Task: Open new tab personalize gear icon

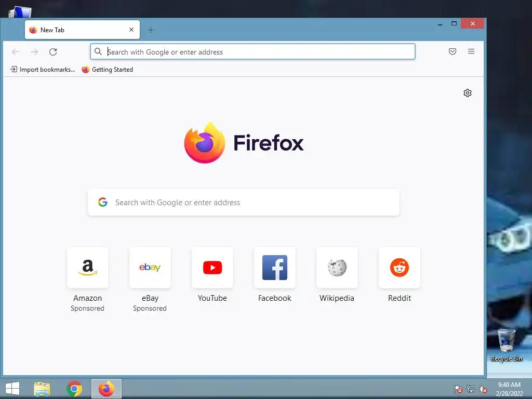Action: tap(468, 93)
